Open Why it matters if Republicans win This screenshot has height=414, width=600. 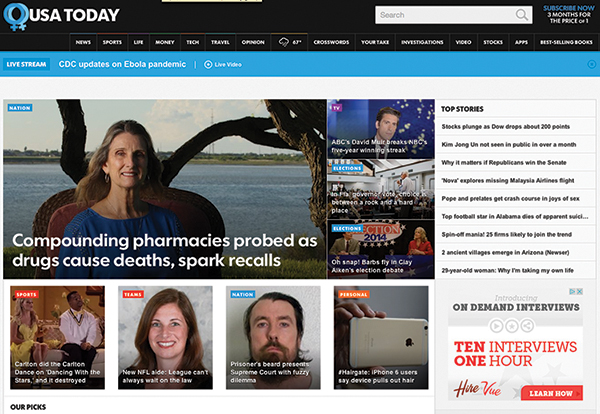coord(504,163)
